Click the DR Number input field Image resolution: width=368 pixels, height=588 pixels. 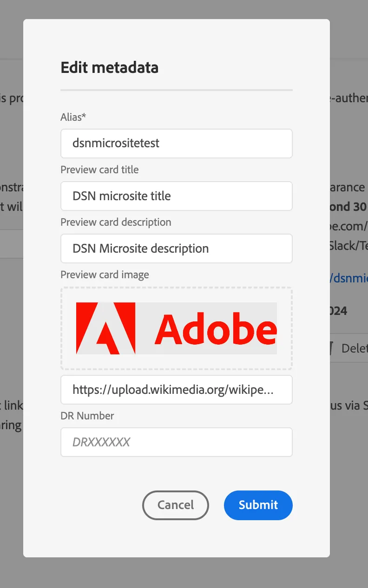(177, 442)
